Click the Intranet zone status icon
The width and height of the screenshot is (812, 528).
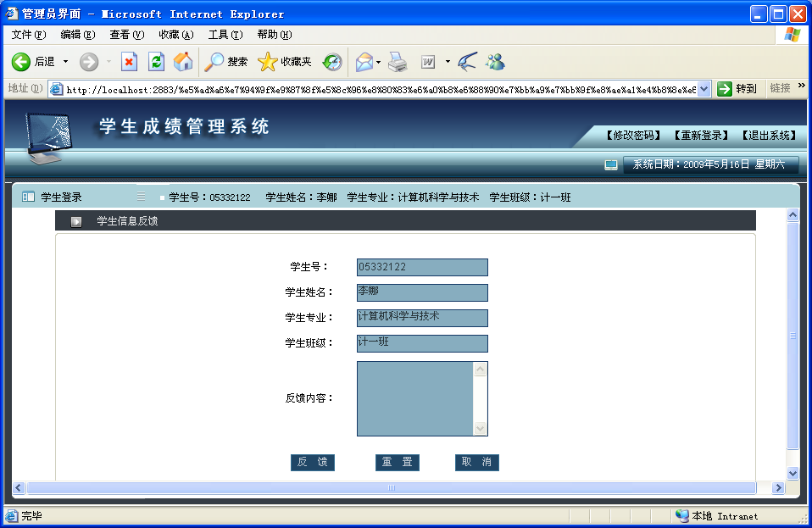coord(682,515)
